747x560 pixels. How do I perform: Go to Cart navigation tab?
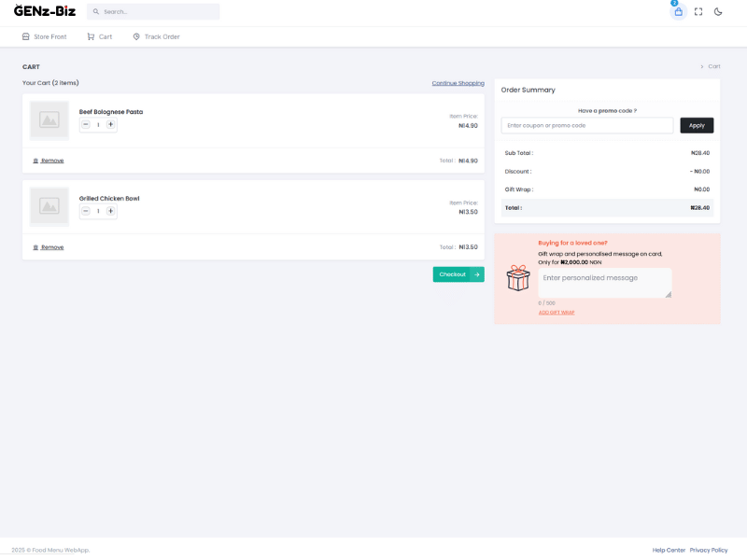point(99,36)
